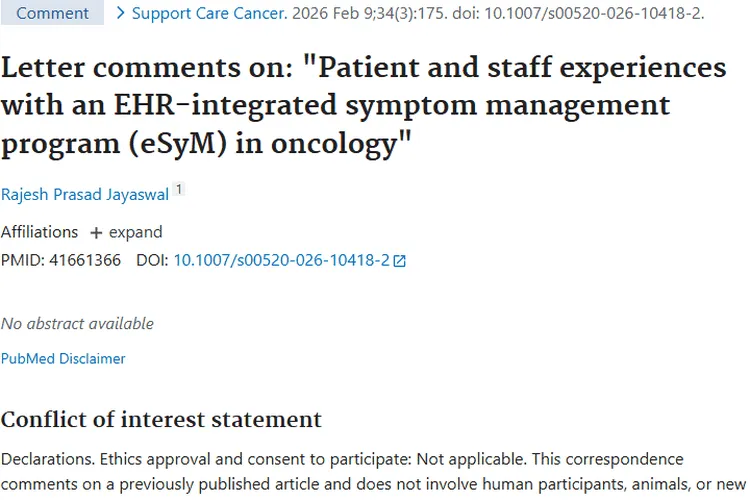Screen dimensions: 750x500
Task: Click the Conflict of interest statement heading
Action: (x=161, y=419)
